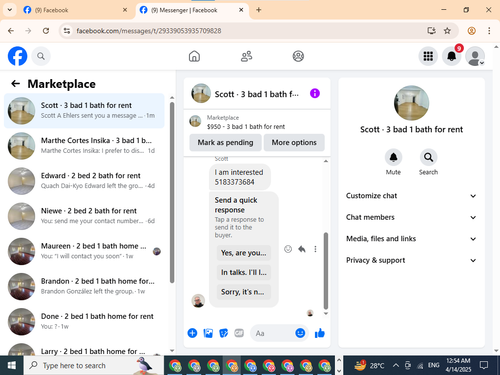Click the chat messages scrollbar
This screenshot has width=500, height=375.
point(326,271)
